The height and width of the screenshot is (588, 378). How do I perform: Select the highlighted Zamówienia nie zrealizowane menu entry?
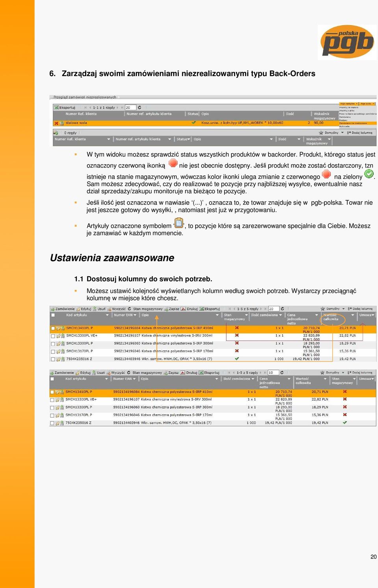tap(358, 123)
